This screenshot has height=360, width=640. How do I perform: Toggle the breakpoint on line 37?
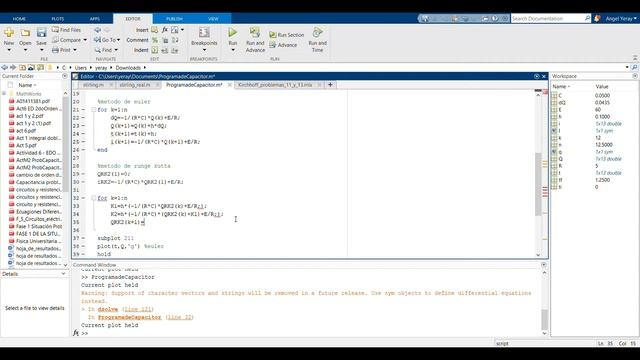83,238
